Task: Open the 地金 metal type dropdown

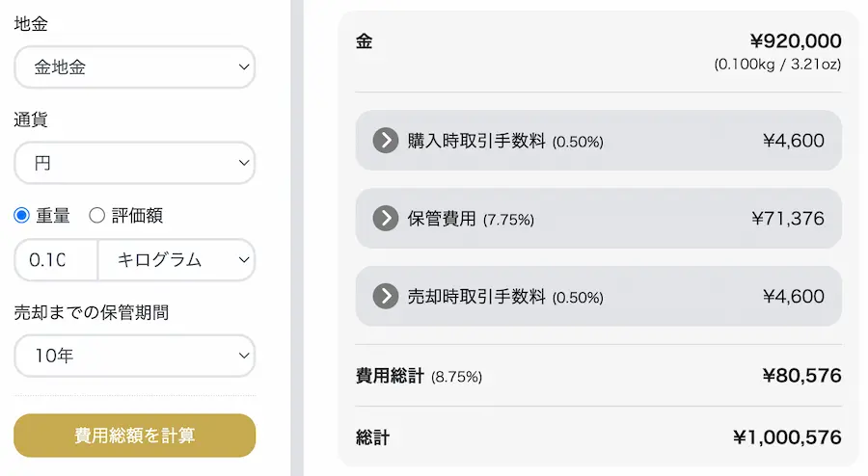Action: point(134,66)
